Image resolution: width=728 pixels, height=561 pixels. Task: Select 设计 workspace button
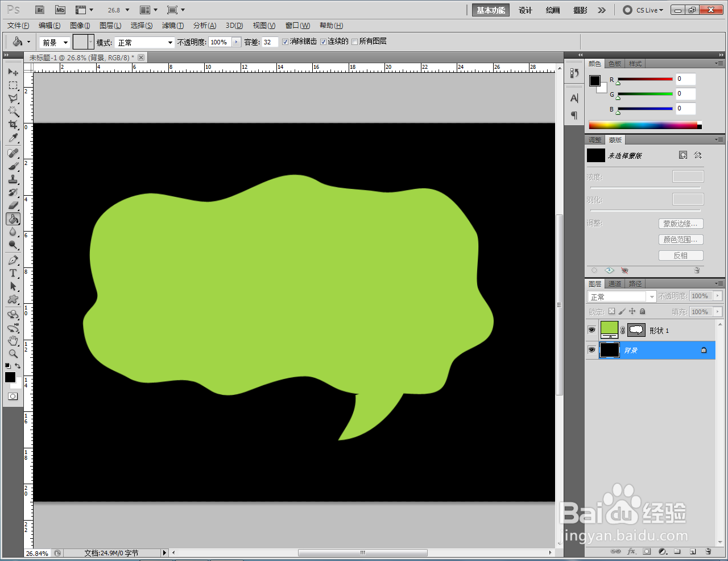(x=526, y=10)
